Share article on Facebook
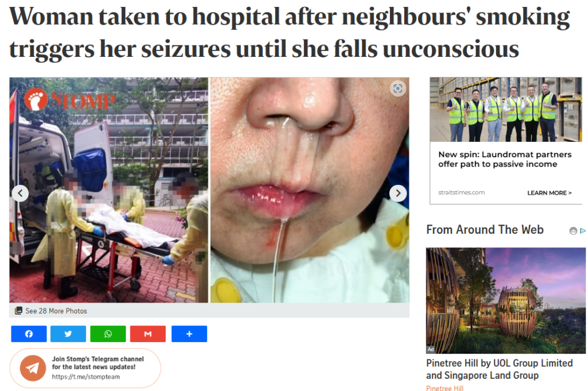The height and width of the screenshot is (391, 588). (29, 334)
